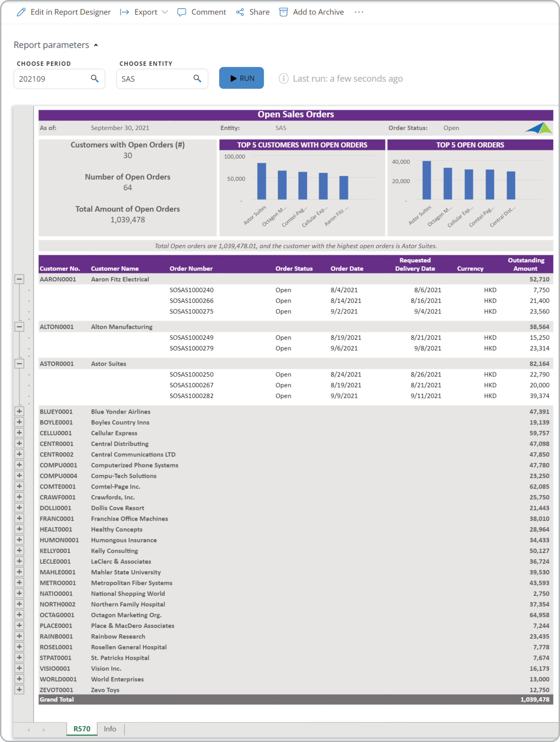Click the Choose Period input field 202109
Image resolution: width=560 pixels, height=742 pixels.
click(x=59, y=79)
